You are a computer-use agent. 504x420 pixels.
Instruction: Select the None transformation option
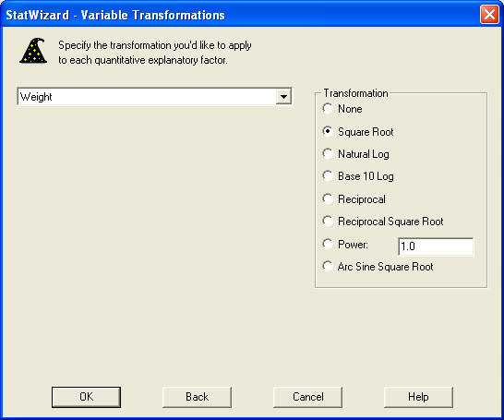tap(328, 109)
